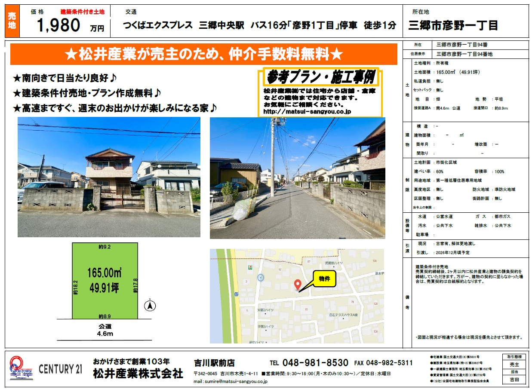Click the 約9.2 top dimension on plot
The width and height of the screenshot is (532, 392).
(x=105, y=247)
